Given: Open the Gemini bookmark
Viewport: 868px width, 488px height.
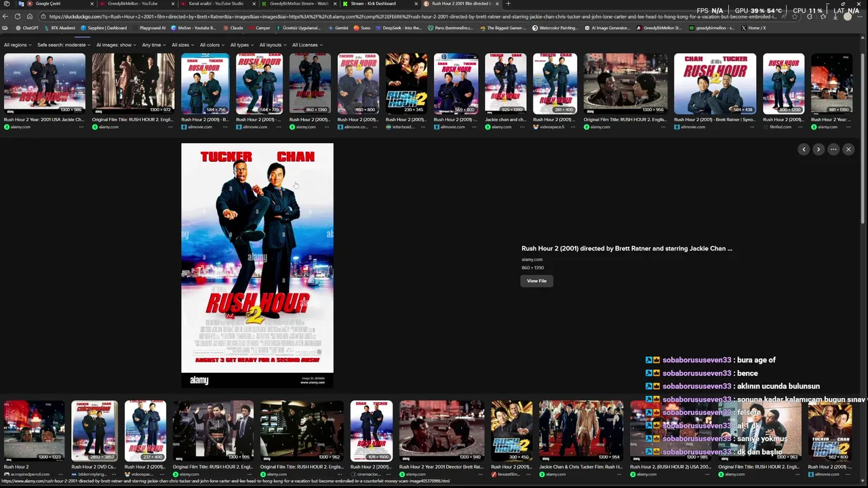Looking at the screenshot, I should click(x=338, y=28).
